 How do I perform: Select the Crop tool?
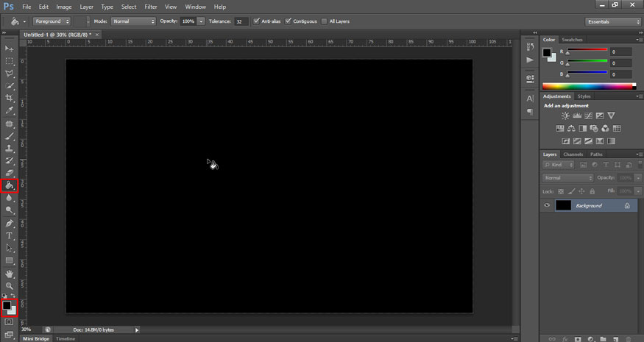[x=10, y=98]
